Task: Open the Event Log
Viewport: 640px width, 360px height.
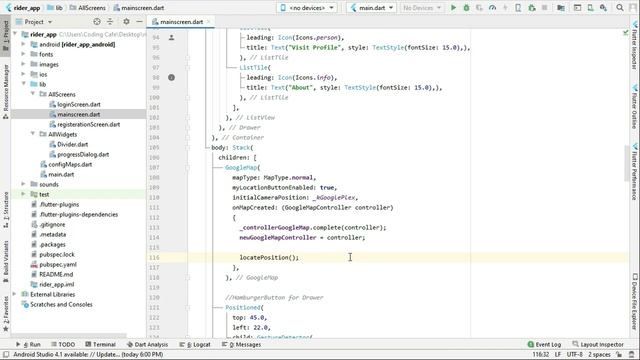Action: [544, 344]
